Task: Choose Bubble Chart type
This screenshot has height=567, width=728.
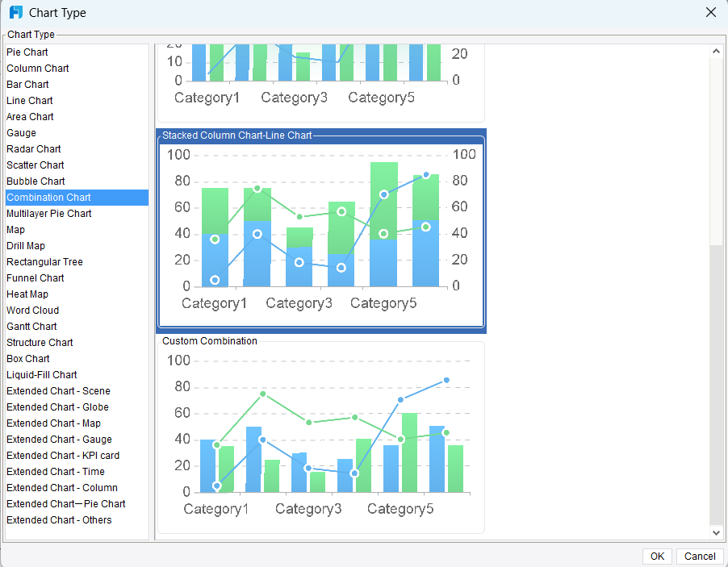Action: tap(77, 181)
